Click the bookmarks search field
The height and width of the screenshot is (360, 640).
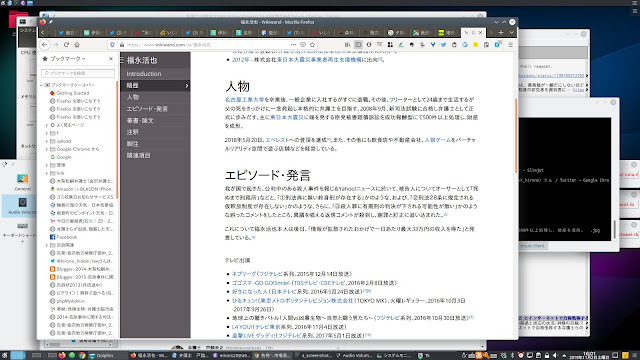pos(78,73)
